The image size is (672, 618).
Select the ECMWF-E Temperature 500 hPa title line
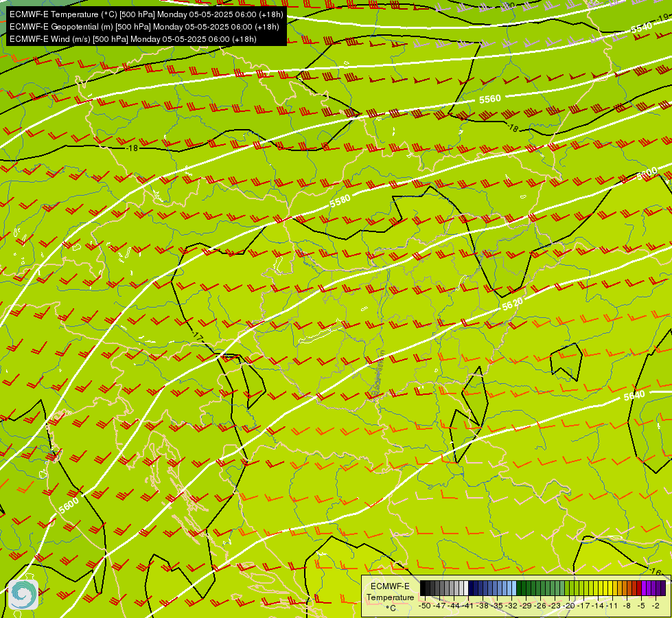pyautogui.click(x=146, y=14)
